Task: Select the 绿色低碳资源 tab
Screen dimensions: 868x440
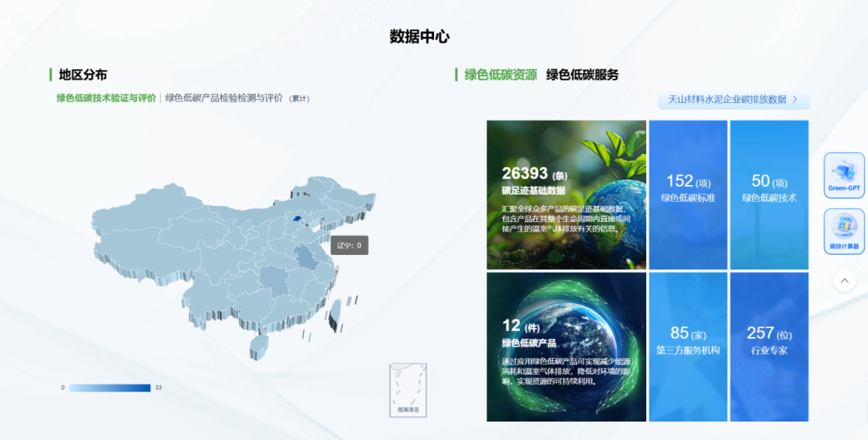Action: (x=500, y=75)
